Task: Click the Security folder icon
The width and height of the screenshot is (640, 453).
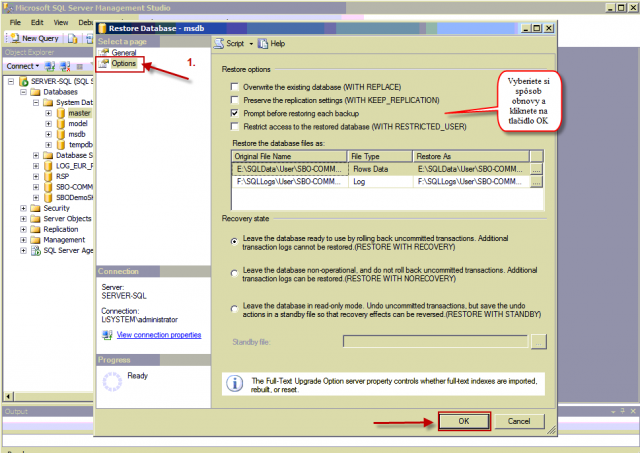Action: tap(36, 208)
